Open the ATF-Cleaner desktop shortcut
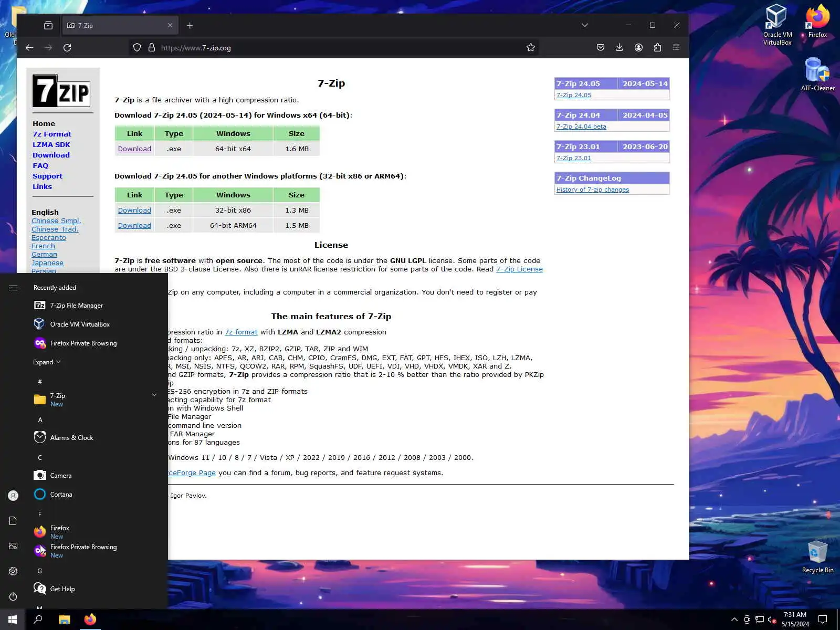This screenshot has height=630, width=840. (x=817, y=75)
